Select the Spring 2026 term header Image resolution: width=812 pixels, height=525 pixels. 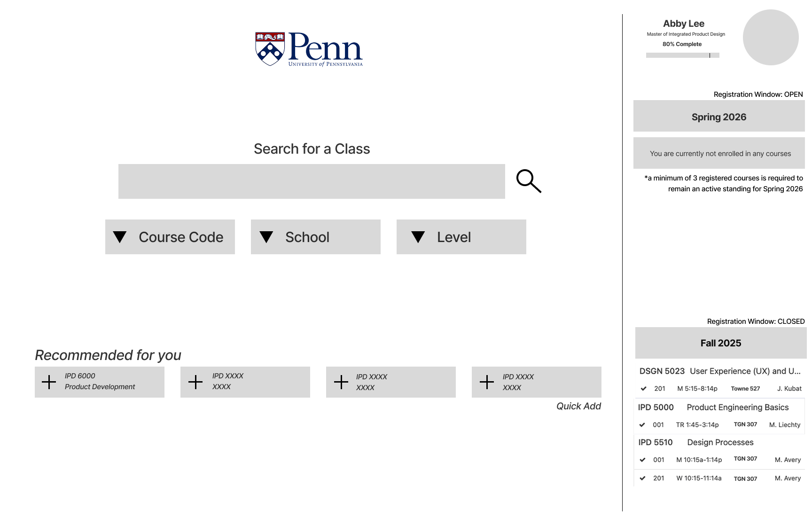719,117
